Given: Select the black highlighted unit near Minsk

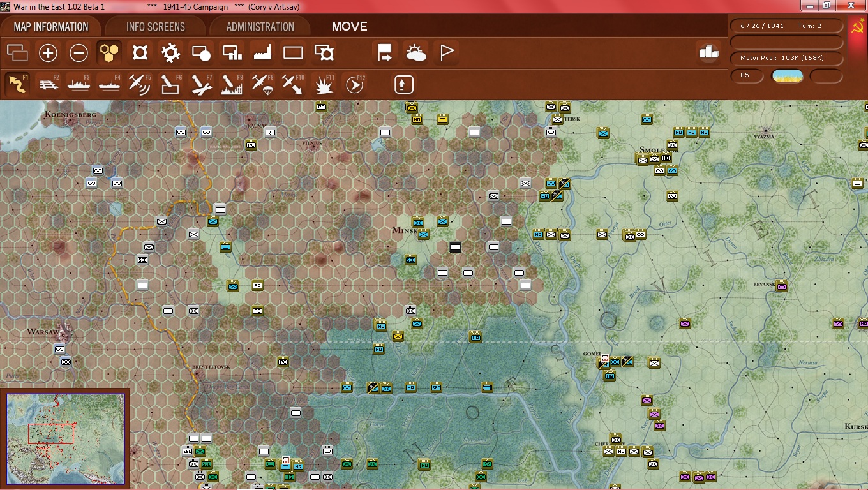Looking at the screenshot, I should point(455,247).
